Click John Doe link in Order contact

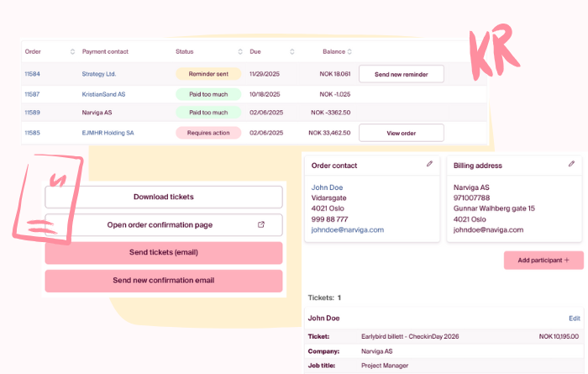327,187
